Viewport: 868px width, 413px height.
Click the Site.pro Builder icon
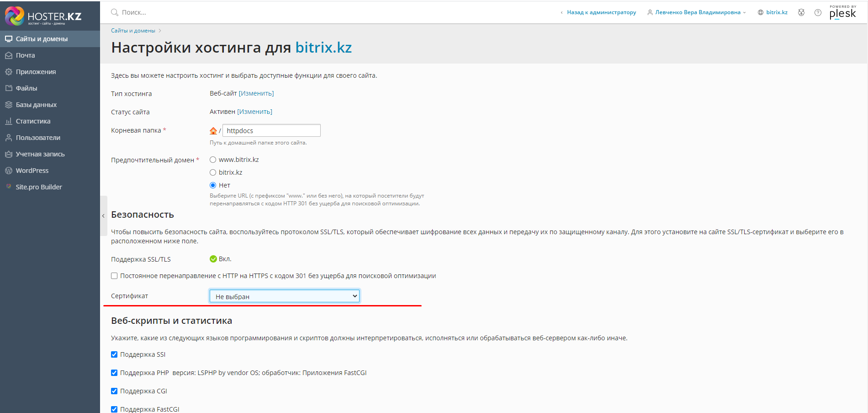point(8,187)
